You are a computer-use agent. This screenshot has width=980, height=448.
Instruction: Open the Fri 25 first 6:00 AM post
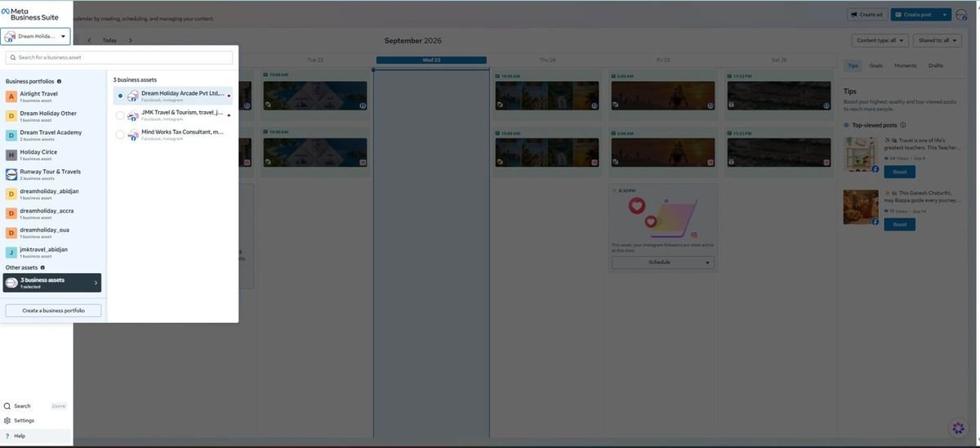662,91
